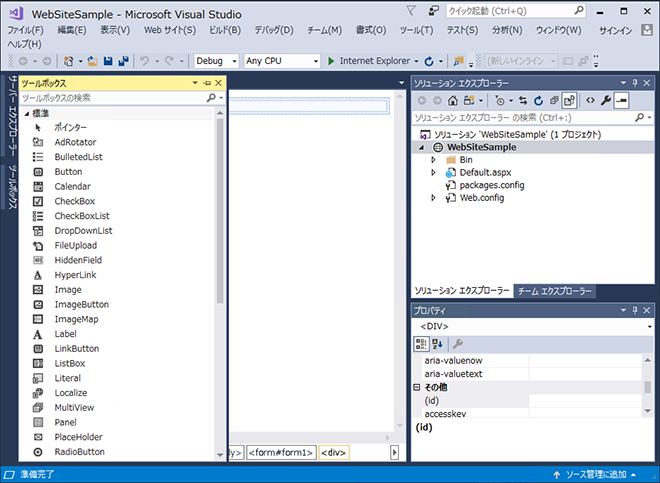Click the account sign-in avatar icon
Viewport: 660px width, 483px height.
point(647,29)
